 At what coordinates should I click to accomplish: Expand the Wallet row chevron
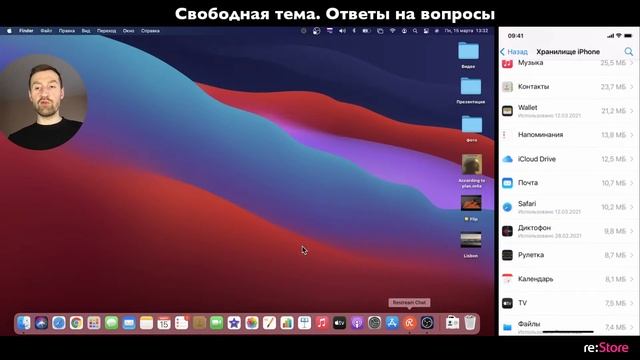click(631, 111)
